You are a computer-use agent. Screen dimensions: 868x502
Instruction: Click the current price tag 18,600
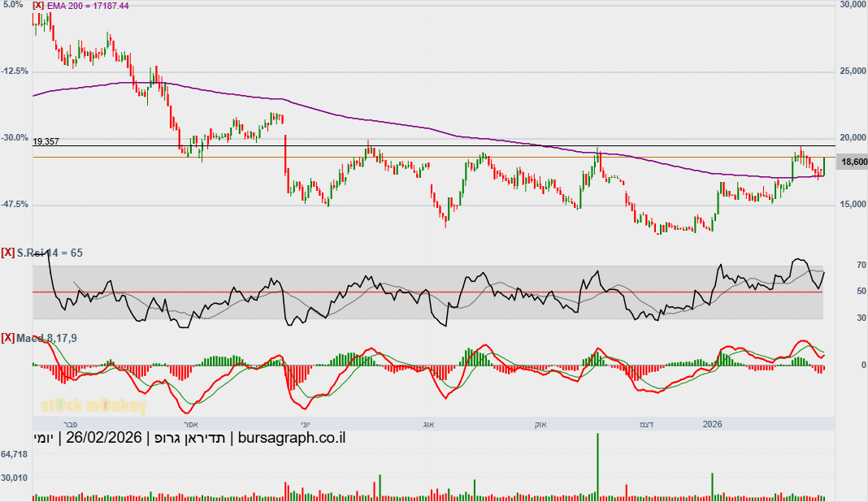point(854,162)
